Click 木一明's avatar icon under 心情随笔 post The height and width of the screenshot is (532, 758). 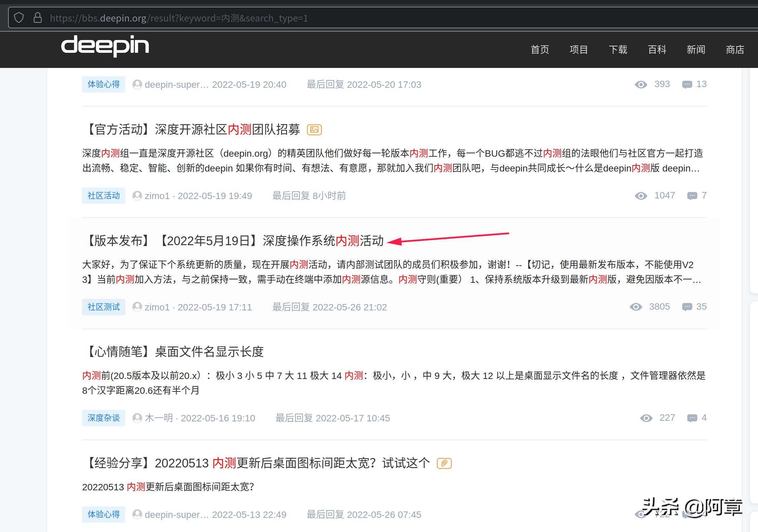pos(137,418)
